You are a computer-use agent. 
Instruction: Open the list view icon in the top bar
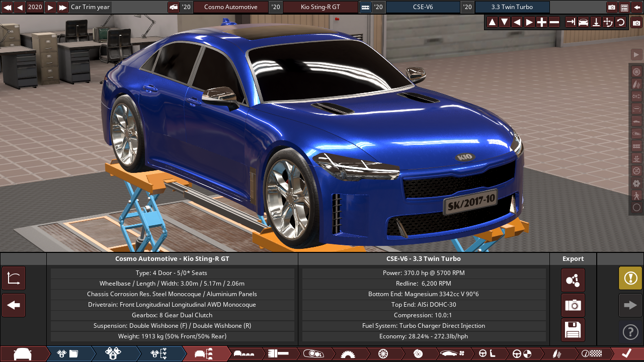click(x=624, y=7)
